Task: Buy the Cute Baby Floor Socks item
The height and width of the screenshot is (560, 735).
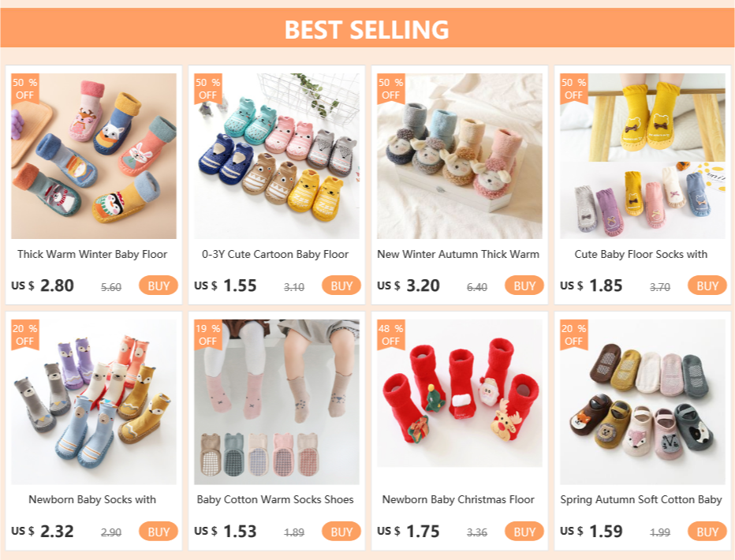Action: coord(707,286)
